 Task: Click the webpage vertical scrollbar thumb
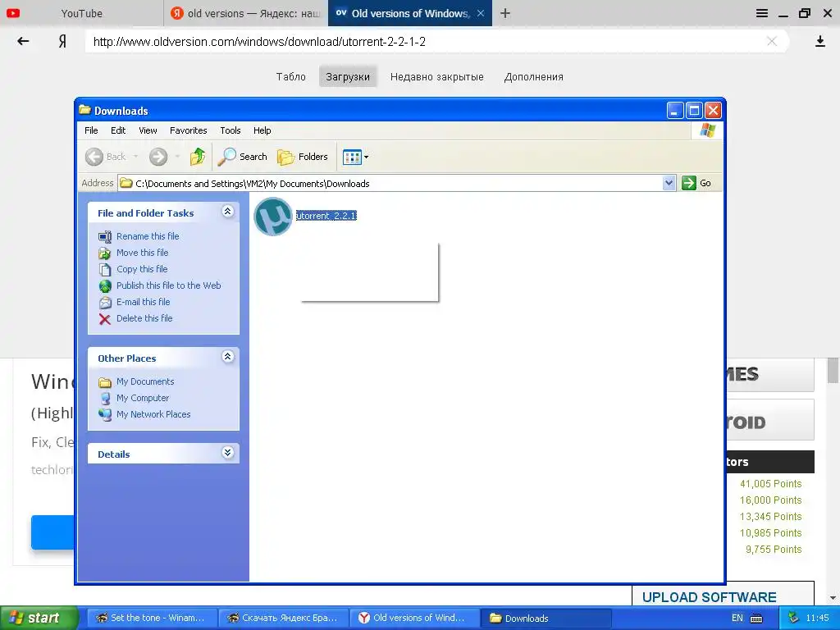[x=833, y=370]
